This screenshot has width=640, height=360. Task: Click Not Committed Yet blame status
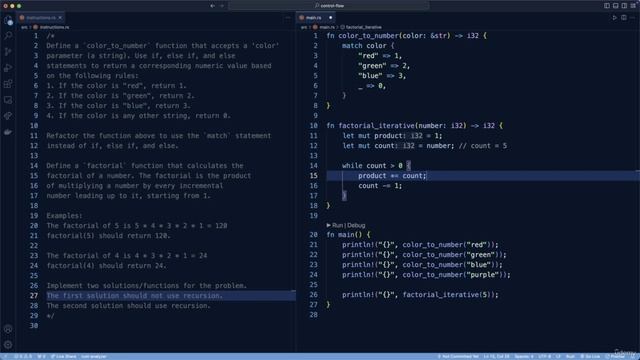(x=458, y=356)
